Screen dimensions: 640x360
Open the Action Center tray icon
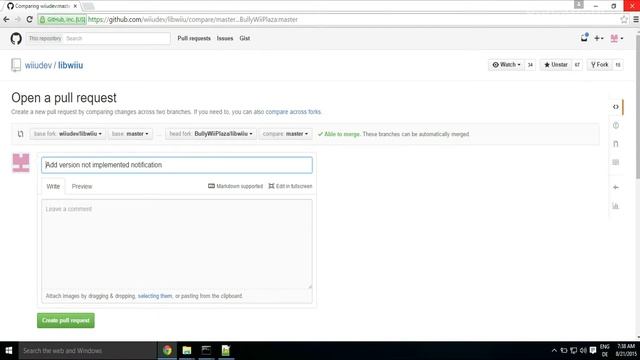(593, 351)
